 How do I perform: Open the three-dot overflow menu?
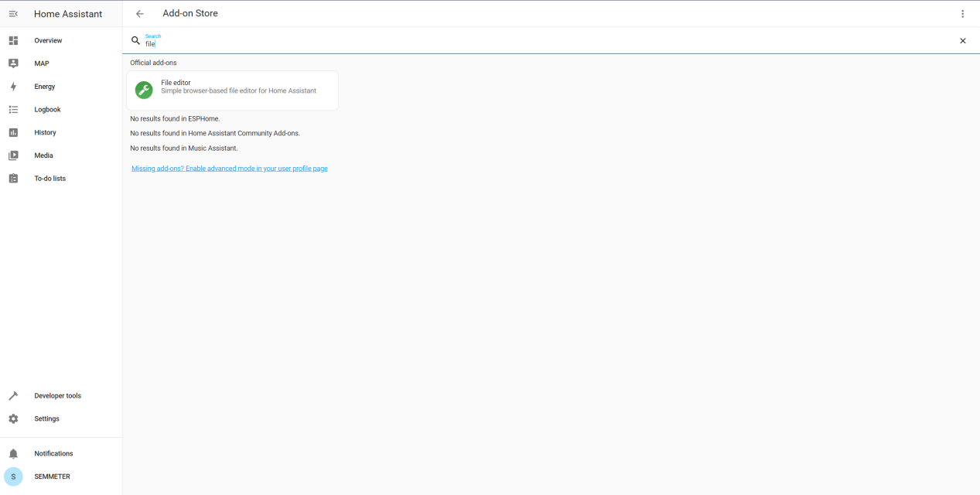point(963,14)
